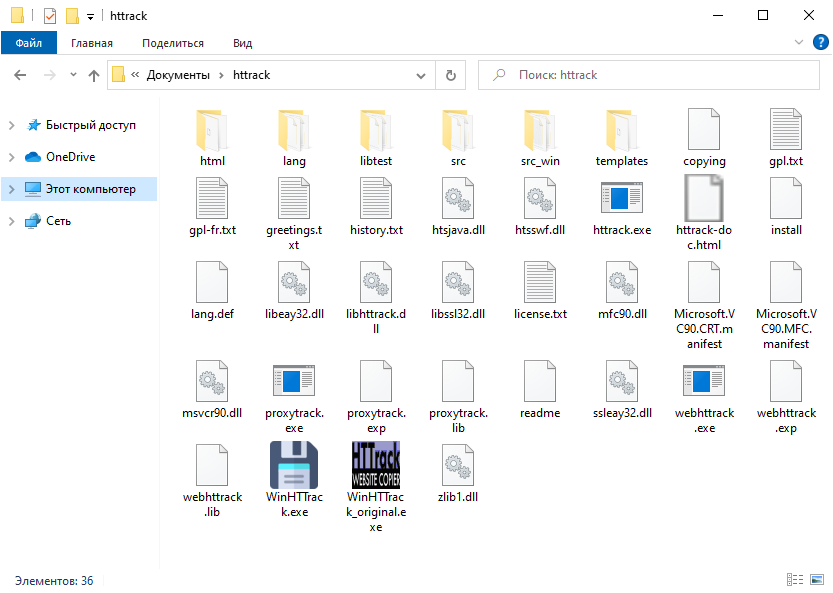Open recent locations dropdown arrow
This screenshot has width=833, height=593.
pos(73,75)
